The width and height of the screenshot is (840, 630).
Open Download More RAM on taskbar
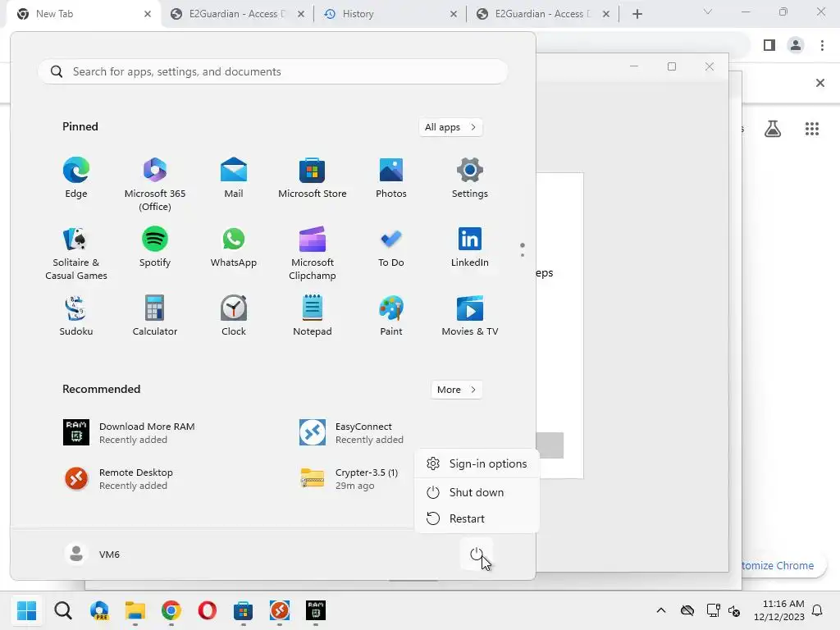pyautogui.click(x=316, y=610)
